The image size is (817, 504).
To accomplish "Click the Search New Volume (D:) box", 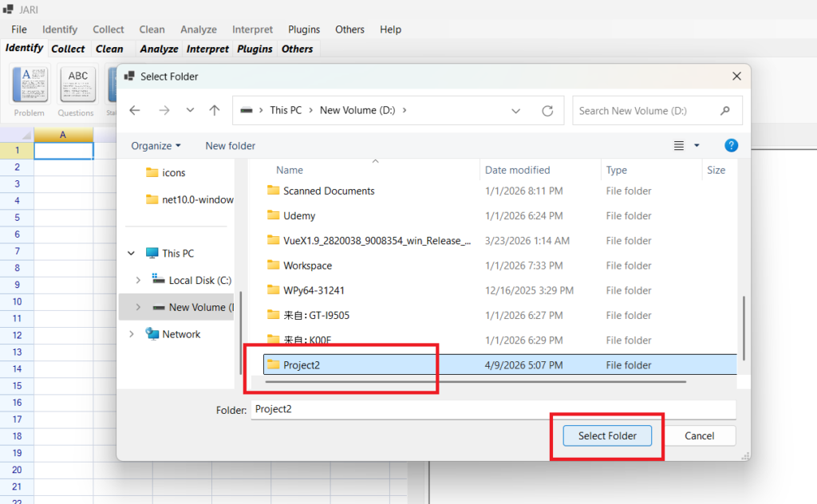I will pos(646,111).
